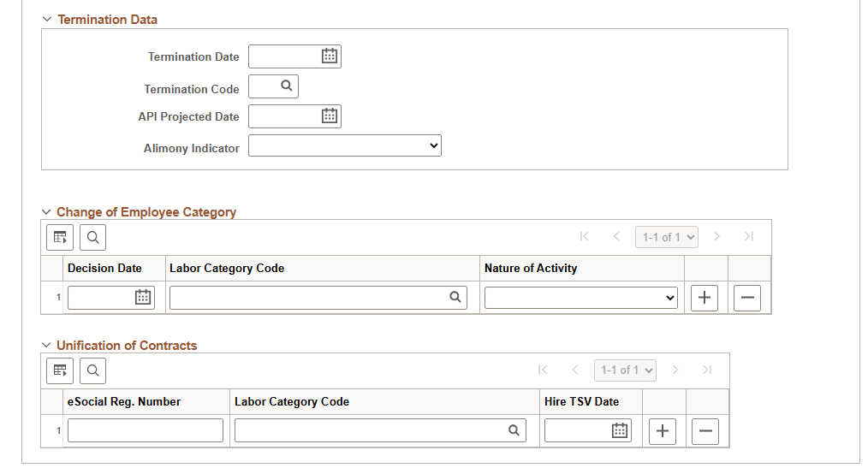Open grid personalize icon in Change of Employee Category

pos(60,237)
